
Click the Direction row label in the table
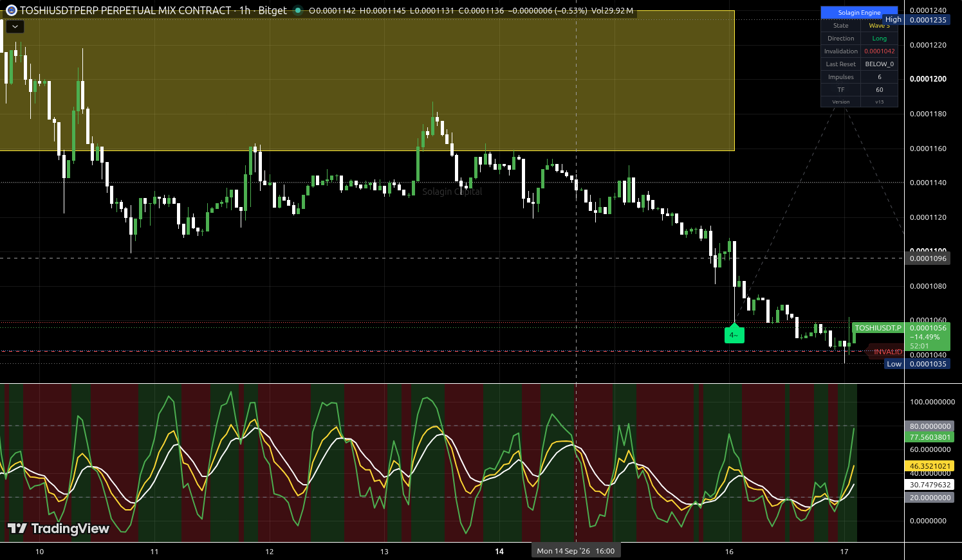tap(840, 39)
